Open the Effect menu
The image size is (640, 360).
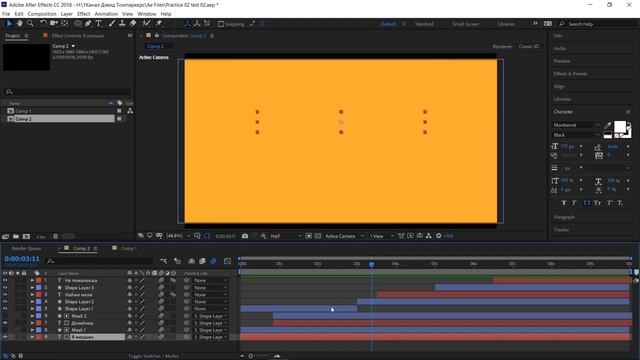tap(84, 14)
